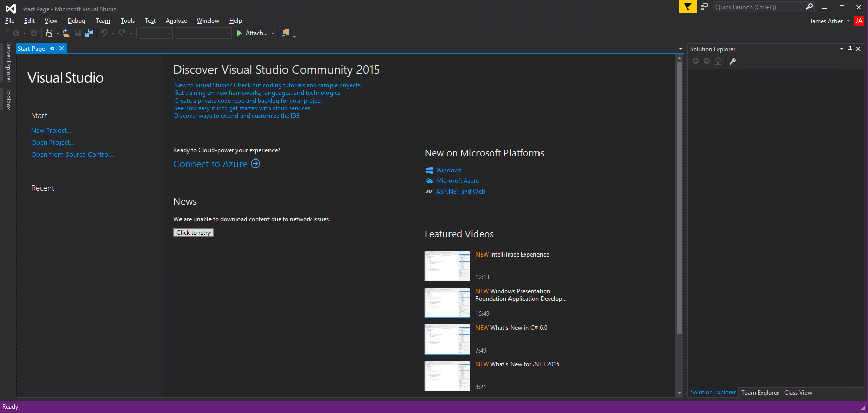868x413 pixels.
Task: Open the IntelliTrace Experience video thumbnail
Action: click(447, 266)
